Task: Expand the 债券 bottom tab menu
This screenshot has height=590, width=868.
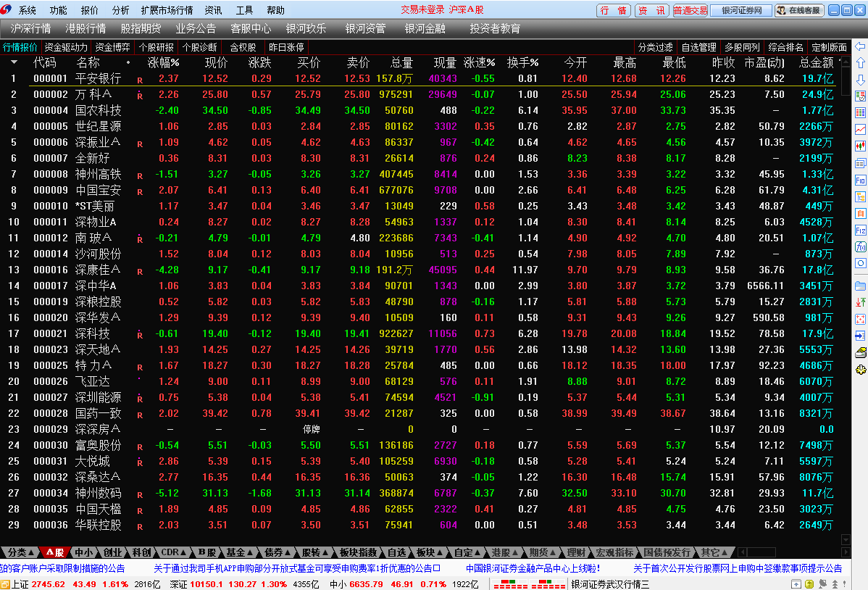Action: coord(277,552)
